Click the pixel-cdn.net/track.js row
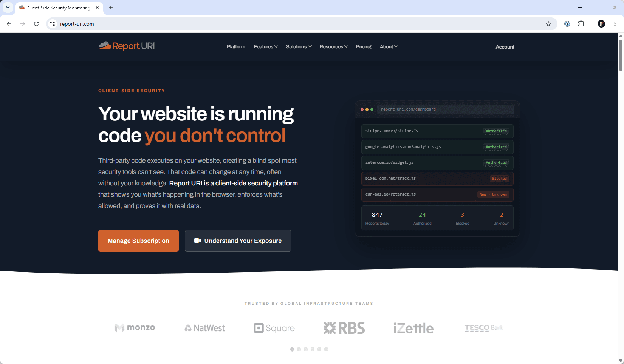Viewport: 624px width, 364px height. click(437, 179)
